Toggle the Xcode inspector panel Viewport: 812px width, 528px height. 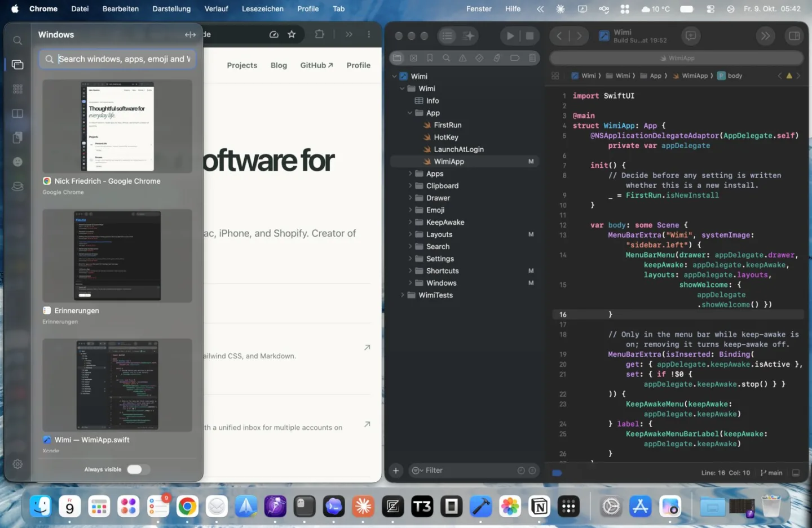pos(794,36)
